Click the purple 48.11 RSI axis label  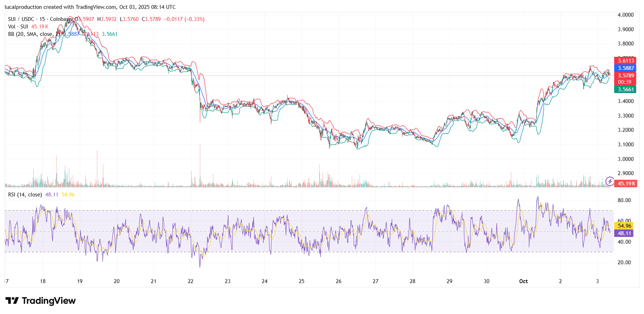pos(624,233)
